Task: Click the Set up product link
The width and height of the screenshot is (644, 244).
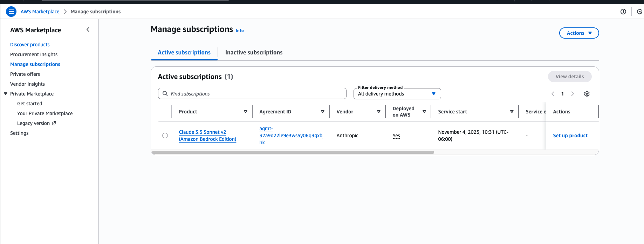Action: pyautogui.click(x=570, y=136)
